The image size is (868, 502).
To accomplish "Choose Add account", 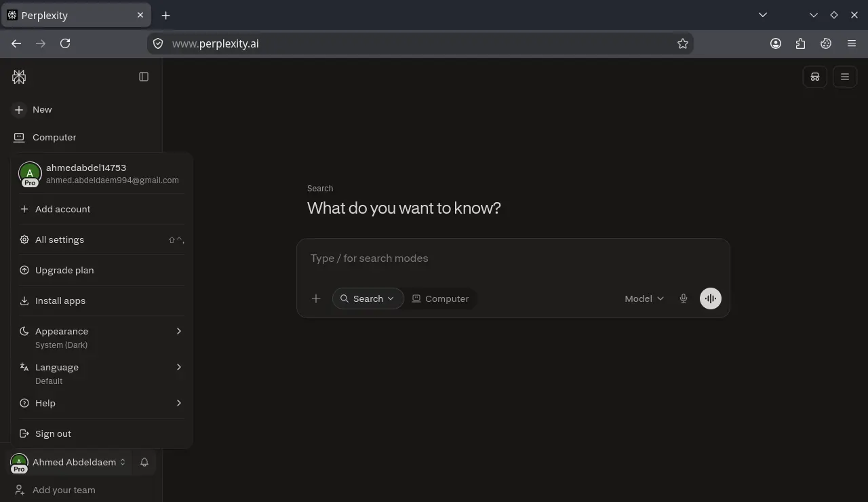I will 102,209.
